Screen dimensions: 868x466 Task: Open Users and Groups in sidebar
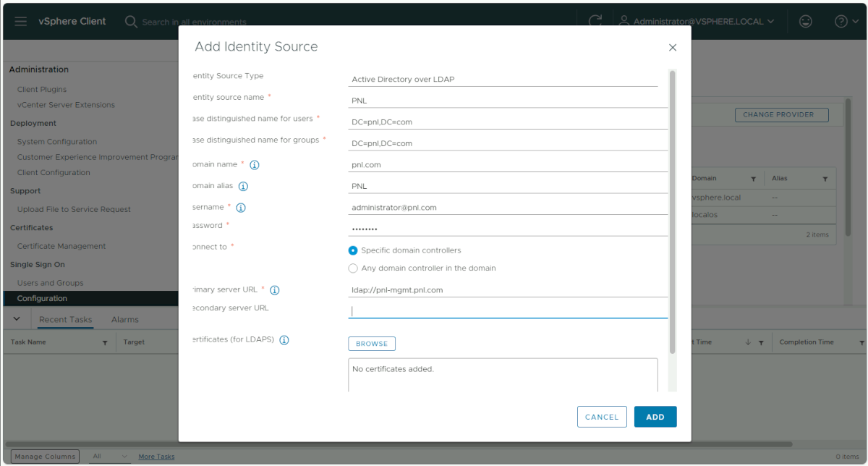coord(50,283)
